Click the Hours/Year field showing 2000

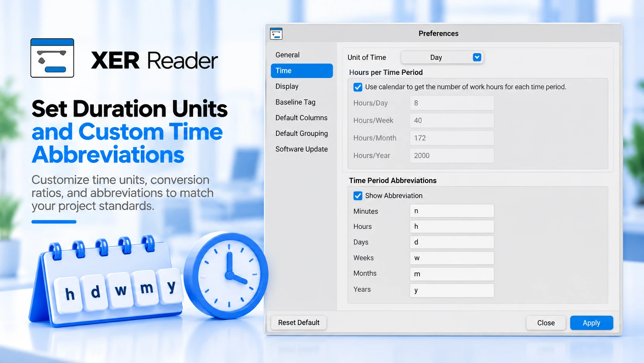[452, 156]
